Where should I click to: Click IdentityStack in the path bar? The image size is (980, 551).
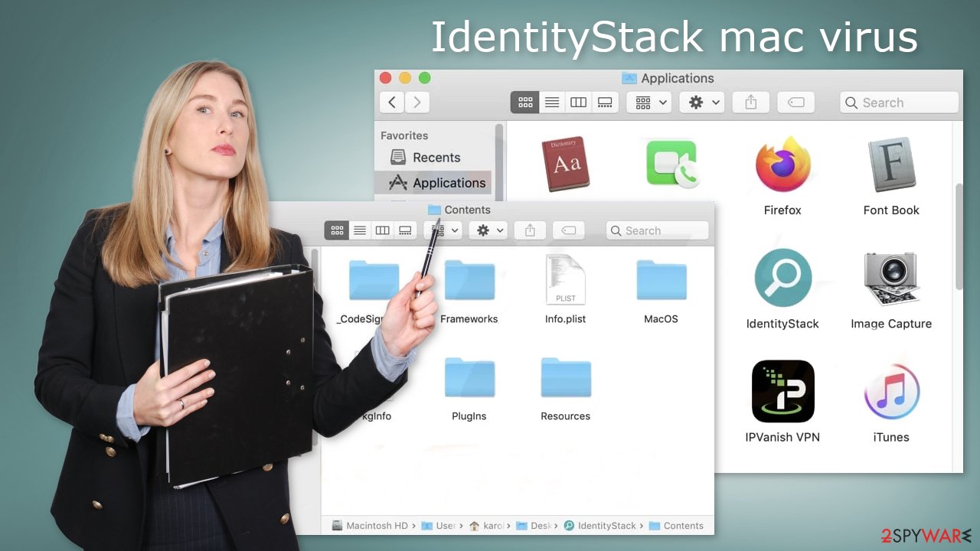pyautogui.click(x=600, y=526)
